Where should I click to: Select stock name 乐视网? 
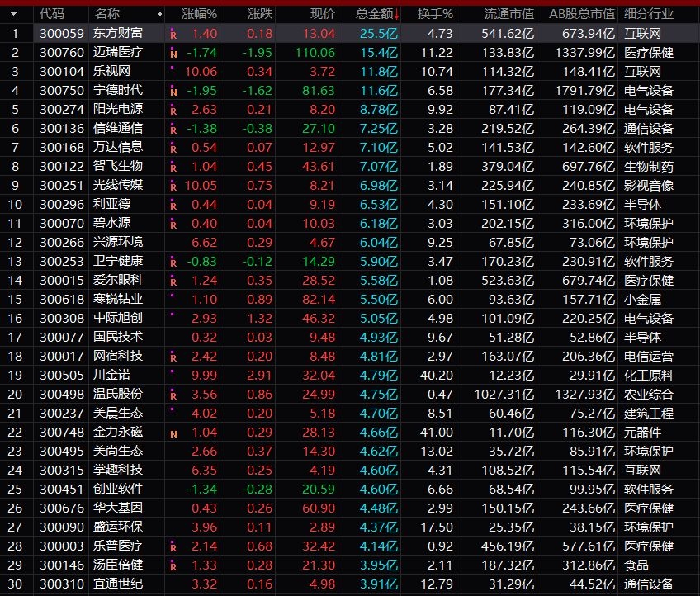111,71
